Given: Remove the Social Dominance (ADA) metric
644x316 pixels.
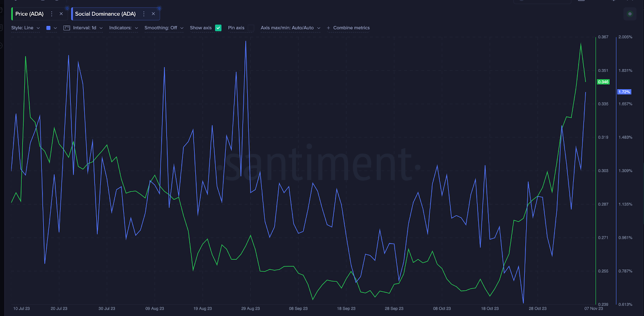Looking at the screenshot, I should pos(153,14).
